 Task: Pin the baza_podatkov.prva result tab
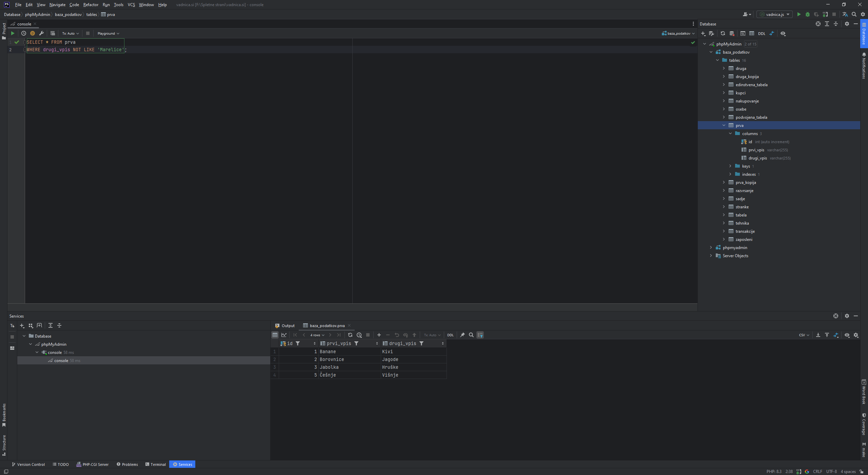462,335
